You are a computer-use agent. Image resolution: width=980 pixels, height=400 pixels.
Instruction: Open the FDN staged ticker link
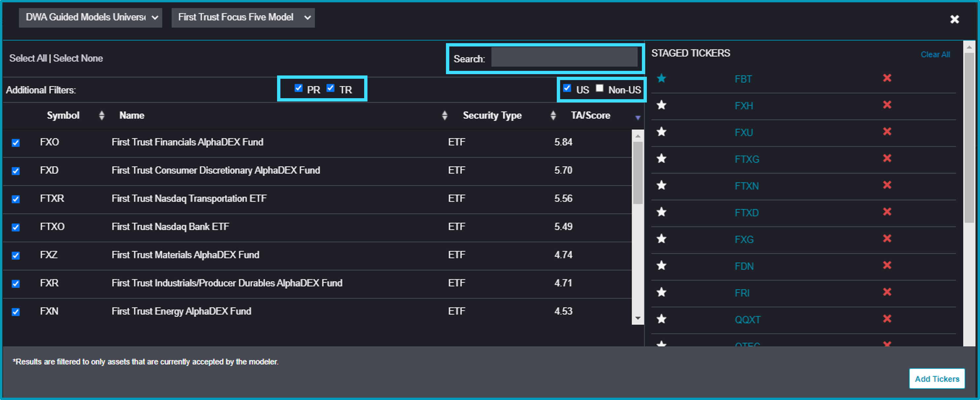point(744,266)
